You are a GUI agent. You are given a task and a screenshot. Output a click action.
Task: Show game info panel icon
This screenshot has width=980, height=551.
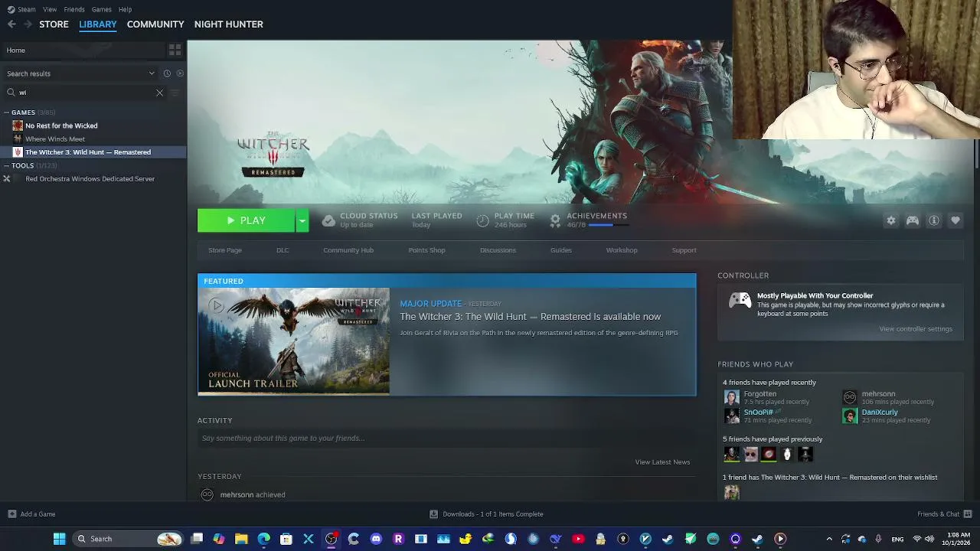coord(934,220)
